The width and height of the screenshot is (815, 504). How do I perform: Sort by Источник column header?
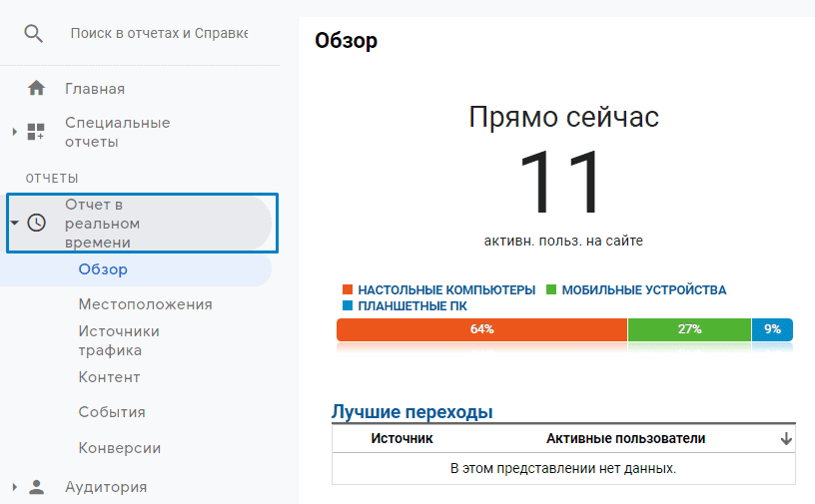click(x=402, y=438)
